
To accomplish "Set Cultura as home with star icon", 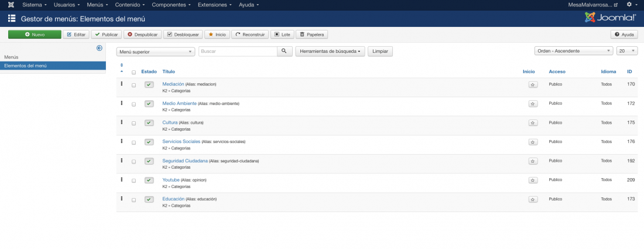I will (x=533, y=123).
